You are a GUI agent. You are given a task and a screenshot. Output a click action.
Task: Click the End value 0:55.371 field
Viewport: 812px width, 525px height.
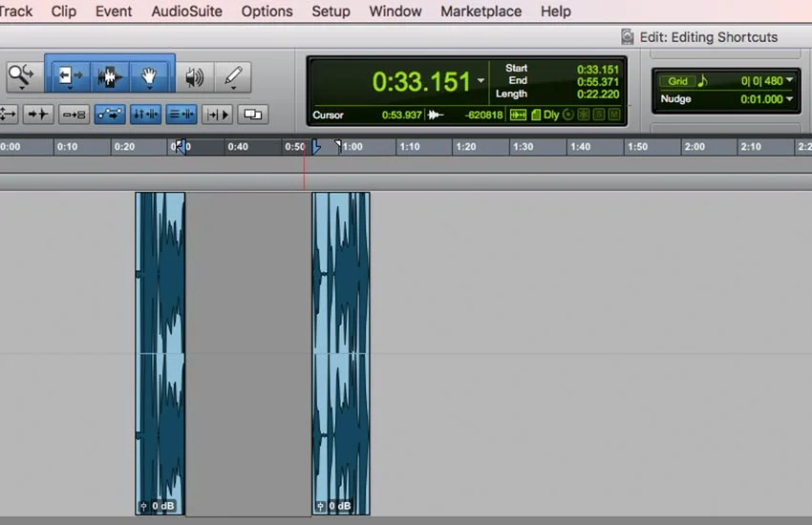click(598, 82)
